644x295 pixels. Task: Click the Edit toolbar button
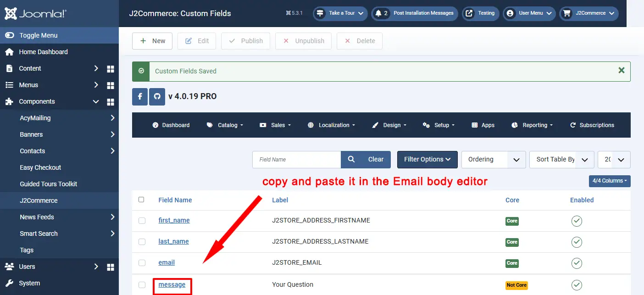[197, 41]
